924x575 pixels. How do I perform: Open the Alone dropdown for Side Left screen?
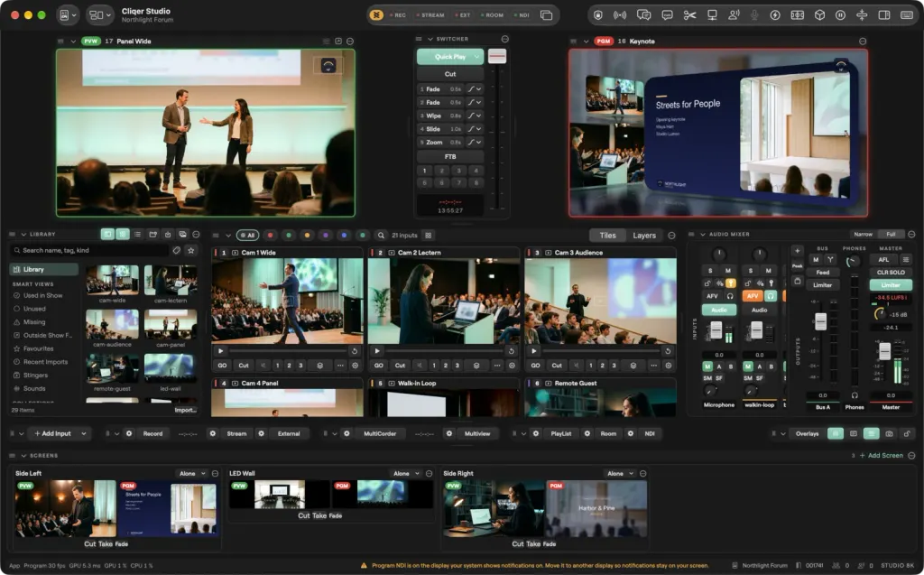pyautogui.click(x=192, y=474)
